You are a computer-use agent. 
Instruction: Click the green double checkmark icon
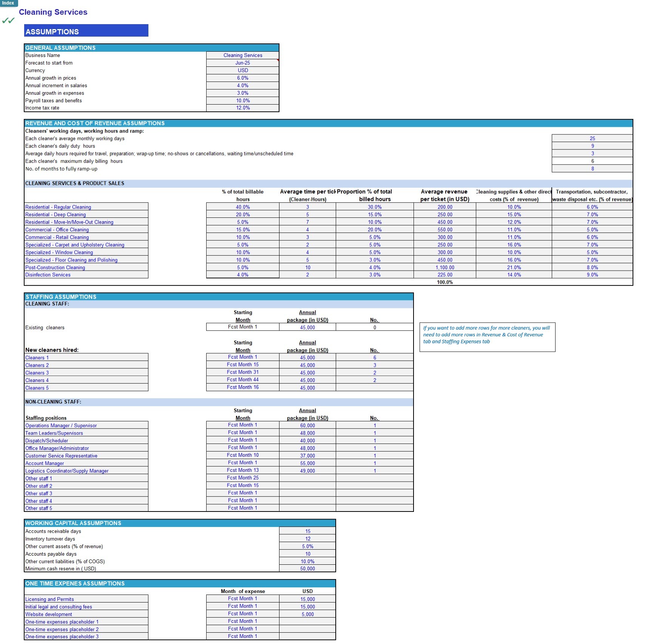click(x=8, y=20)
